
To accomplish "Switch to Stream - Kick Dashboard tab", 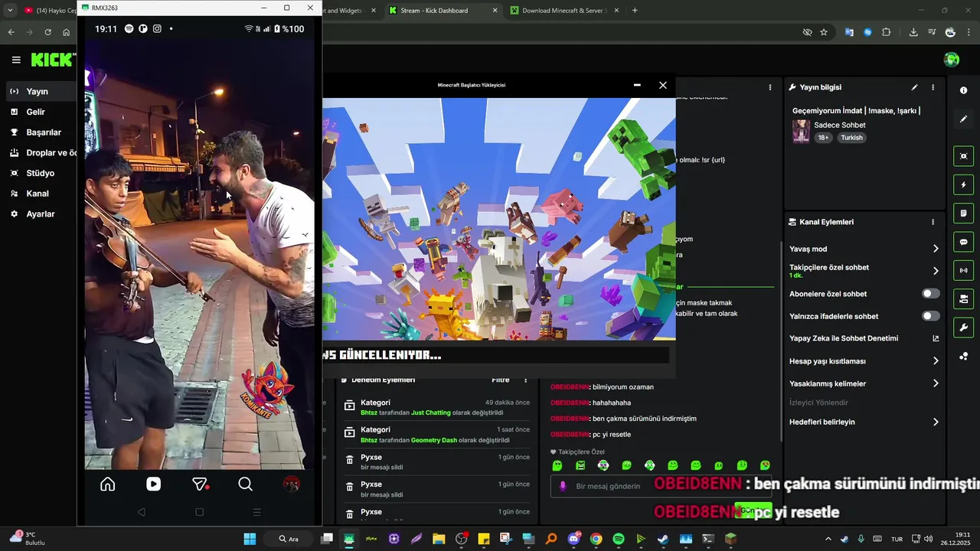I will pos(443,11).
